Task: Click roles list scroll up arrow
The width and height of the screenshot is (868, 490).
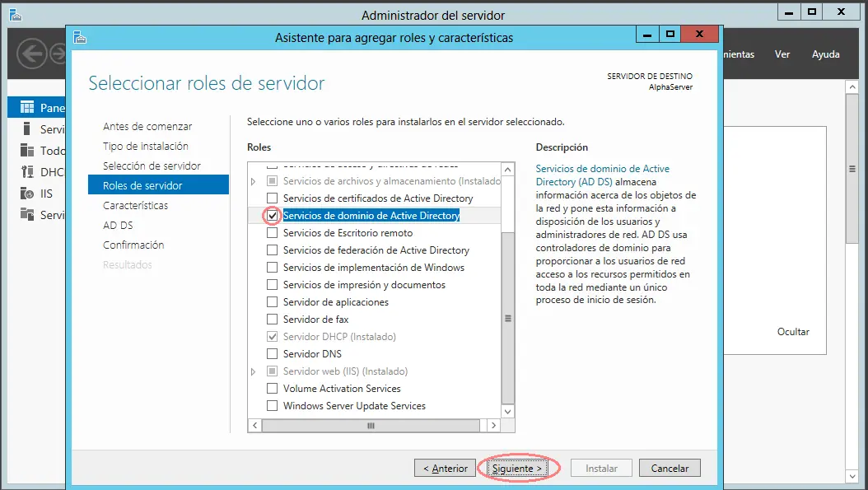Action: point(507,169)
